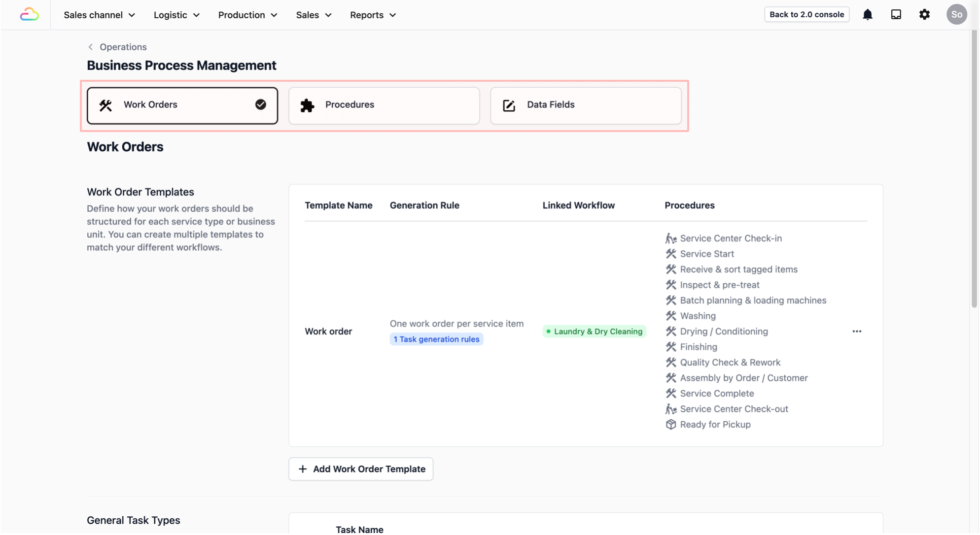Click the Service Center Check-in icon
Screen dimensions: 980x535
[x=670, y=238]
